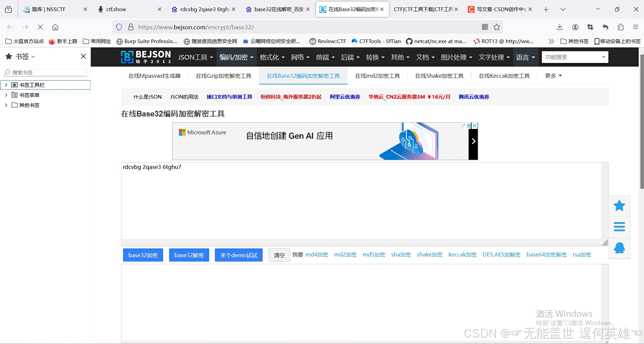Open the browser extensions puzzle icon
This screenshot has width=644, height=344.
tap(620, 27)
